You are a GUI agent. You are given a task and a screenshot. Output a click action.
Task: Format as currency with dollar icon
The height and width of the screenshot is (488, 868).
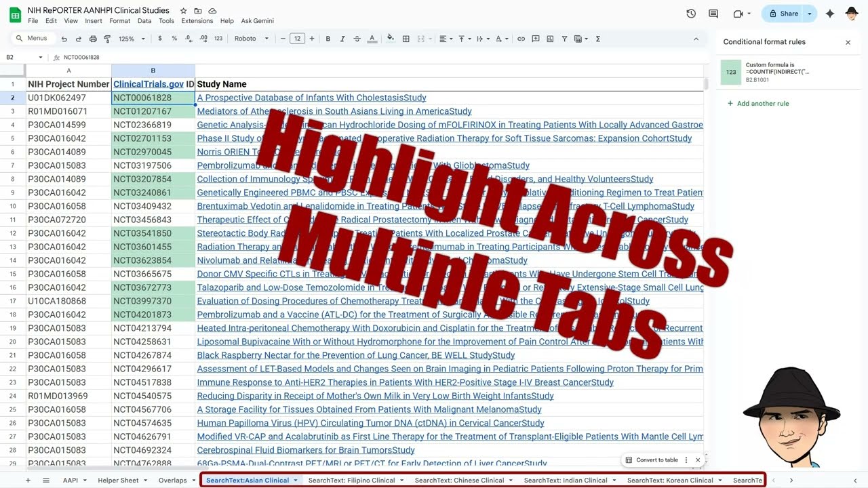point(160,39)
